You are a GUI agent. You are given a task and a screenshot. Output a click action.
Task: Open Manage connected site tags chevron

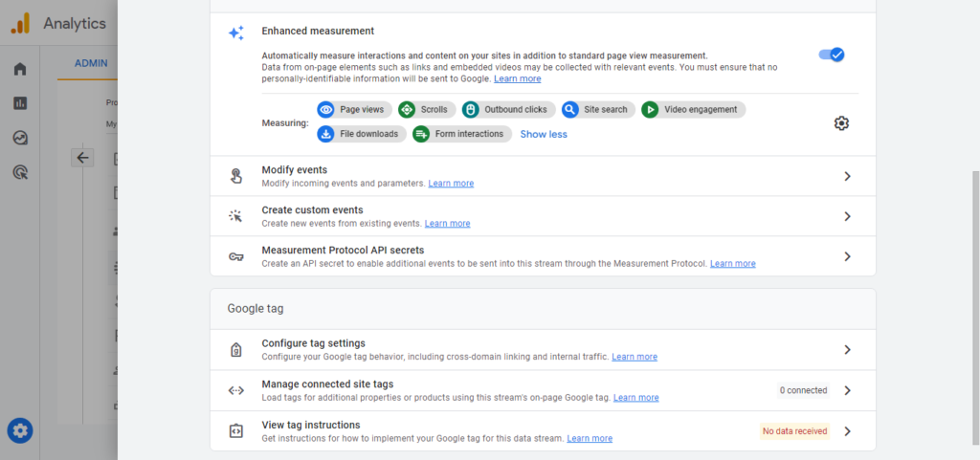click(x=848, y=390)
